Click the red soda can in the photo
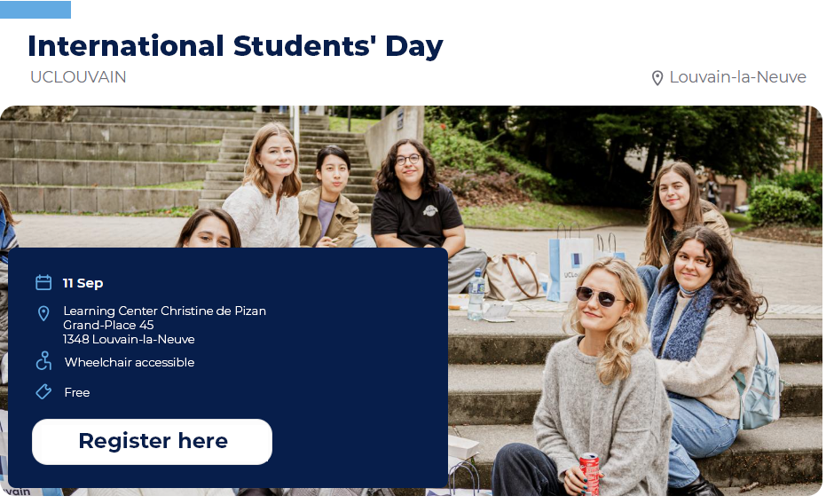The width and height of the screenshot is (826, 504). [589, 473]
